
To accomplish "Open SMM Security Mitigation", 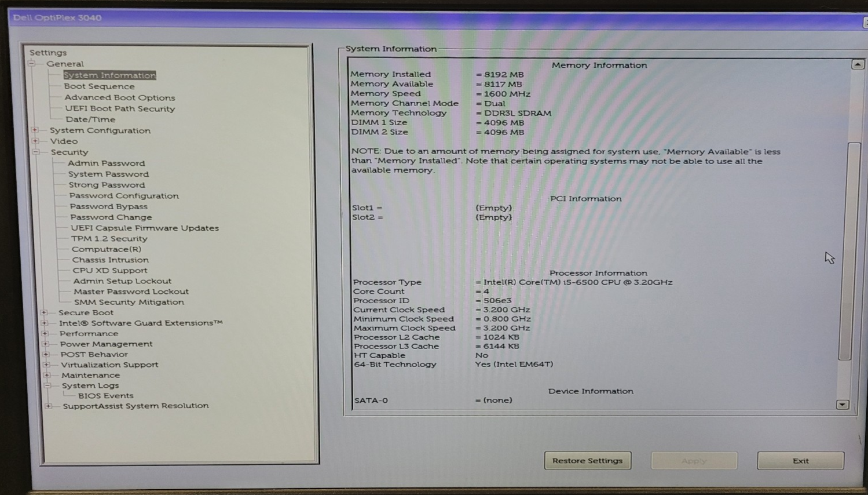I will (129, 302).
